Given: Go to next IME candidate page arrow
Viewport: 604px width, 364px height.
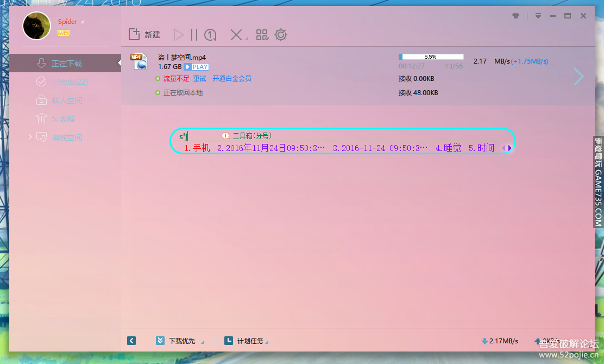Looking at the screenshot, I should (510, 148).
